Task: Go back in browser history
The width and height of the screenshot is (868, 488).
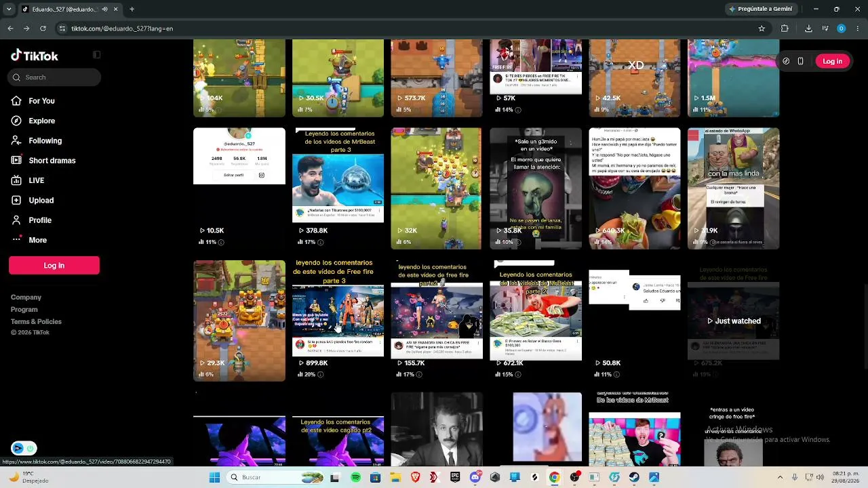Action: coord(10,28)
